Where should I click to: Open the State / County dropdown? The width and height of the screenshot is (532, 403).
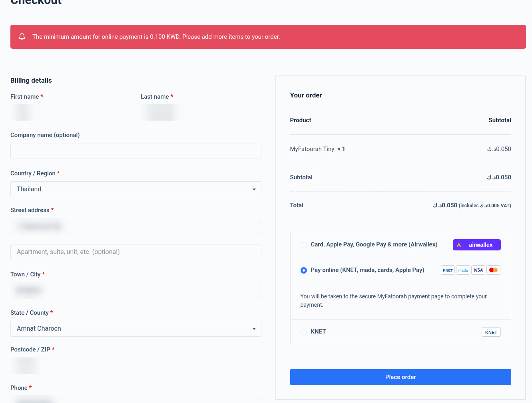pyautogui.click(x=136, y=329)
